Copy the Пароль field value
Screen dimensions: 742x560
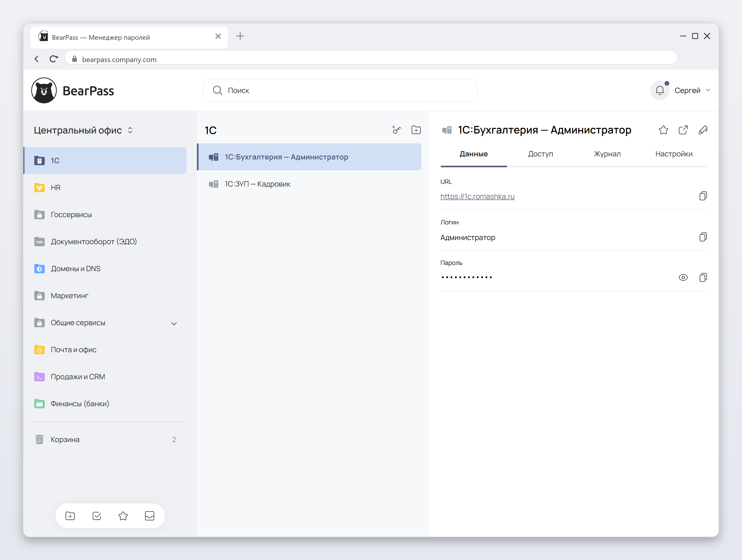(703, 278)
